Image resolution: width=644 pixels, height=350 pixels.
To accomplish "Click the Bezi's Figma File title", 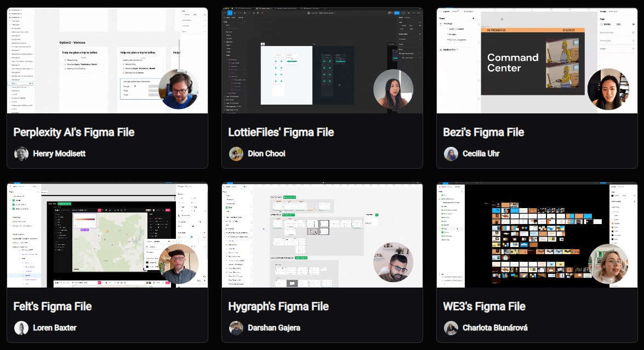I will [483, 132].
